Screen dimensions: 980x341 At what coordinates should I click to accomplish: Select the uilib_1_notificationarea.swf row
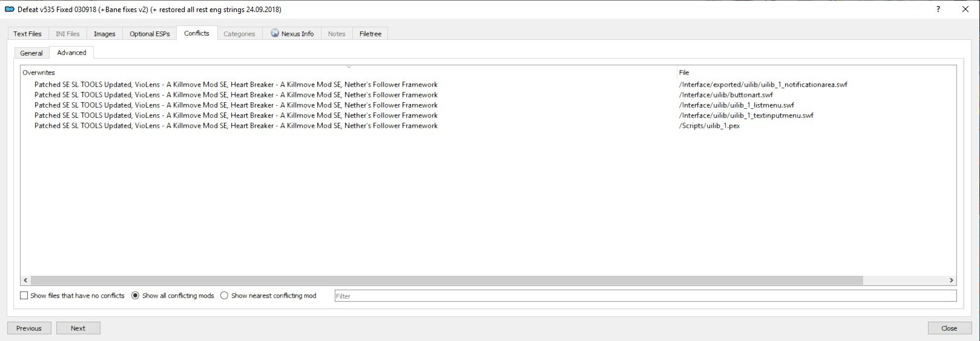click(x=488, y=85)
